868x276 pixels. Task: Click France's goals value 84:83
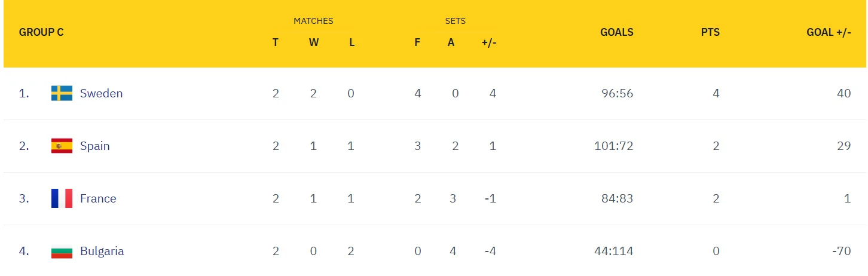(x=618, y=198)
